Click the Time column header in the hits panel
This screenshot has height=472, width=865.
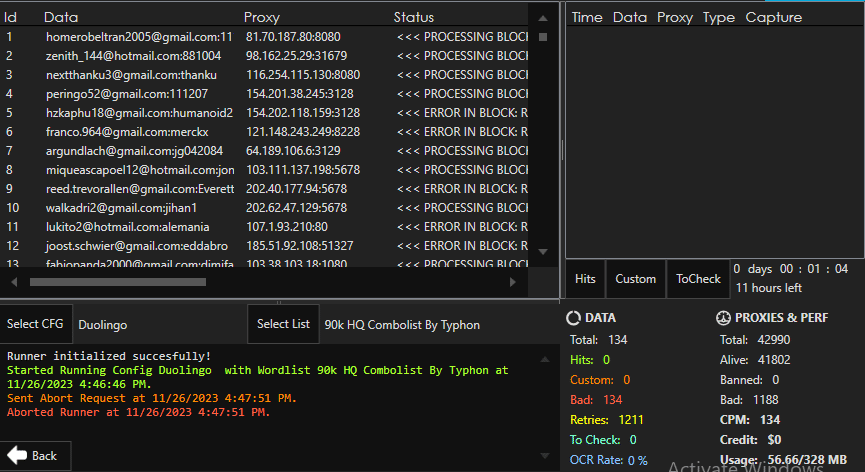[587, 17]
